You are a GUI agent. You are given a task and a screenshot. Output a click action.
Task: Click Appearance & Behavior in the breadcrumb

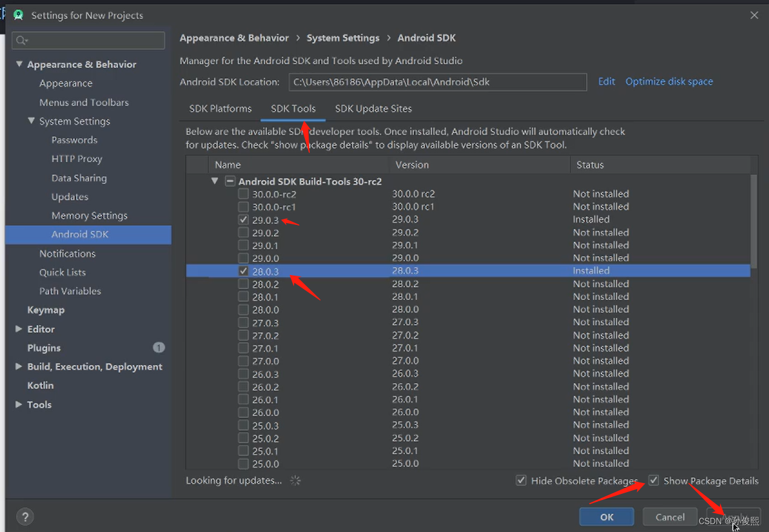pos(234,37)
